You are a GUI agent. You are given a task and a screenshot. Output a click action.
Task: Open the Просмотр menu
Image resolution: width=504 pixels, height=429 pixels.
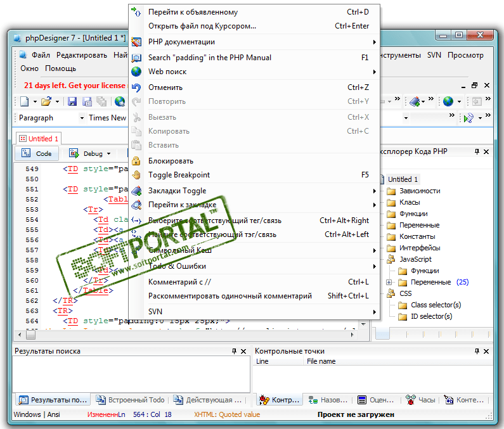[x=465, y=55]
